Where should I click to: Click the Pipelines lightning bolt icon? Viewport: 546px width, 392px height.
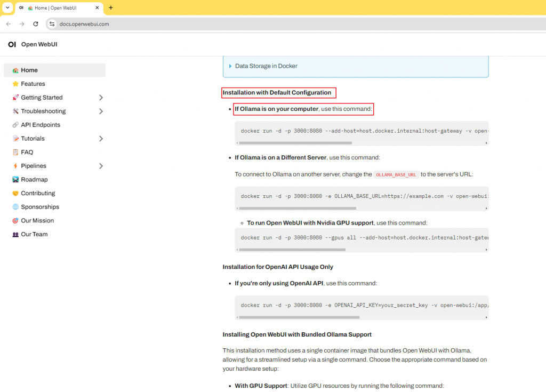pos(15,166)
